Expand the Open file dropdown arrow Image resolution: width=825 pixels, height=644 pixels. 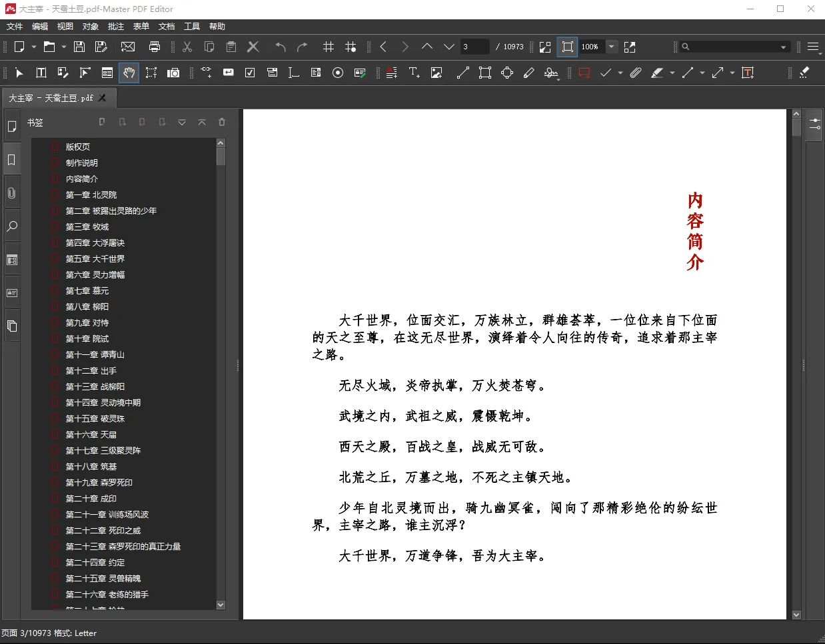click(64, 47)
